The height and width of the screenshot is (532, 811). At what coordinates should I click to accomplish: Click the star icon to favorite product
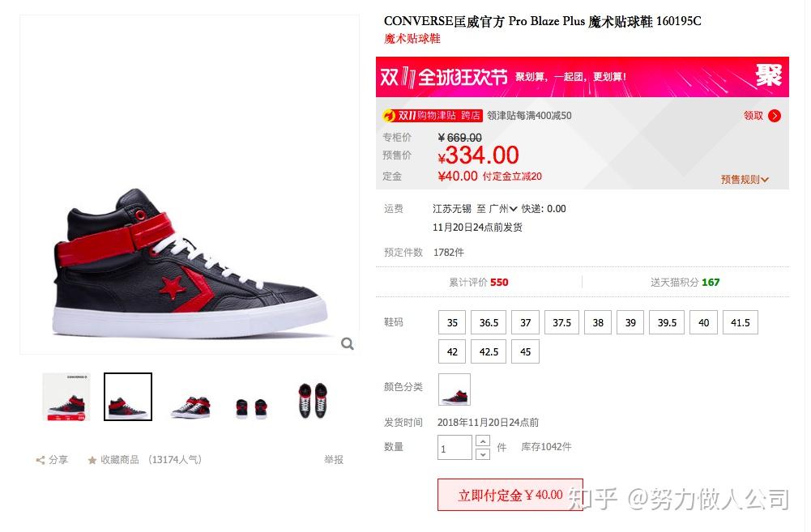[92, 460]
